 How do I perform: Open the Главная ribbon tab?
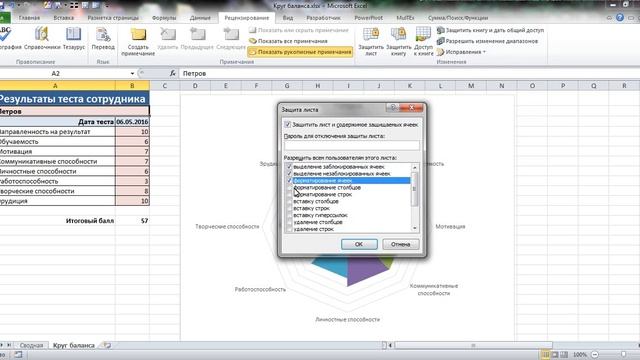[x=29, y=18]
